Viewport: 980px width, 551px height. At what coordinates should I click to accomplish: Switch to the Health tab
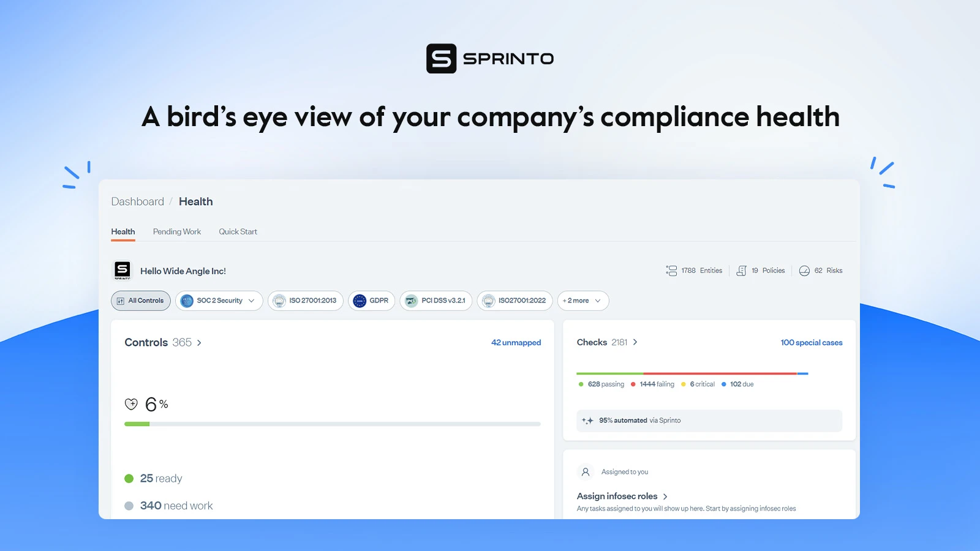(123, 231)
